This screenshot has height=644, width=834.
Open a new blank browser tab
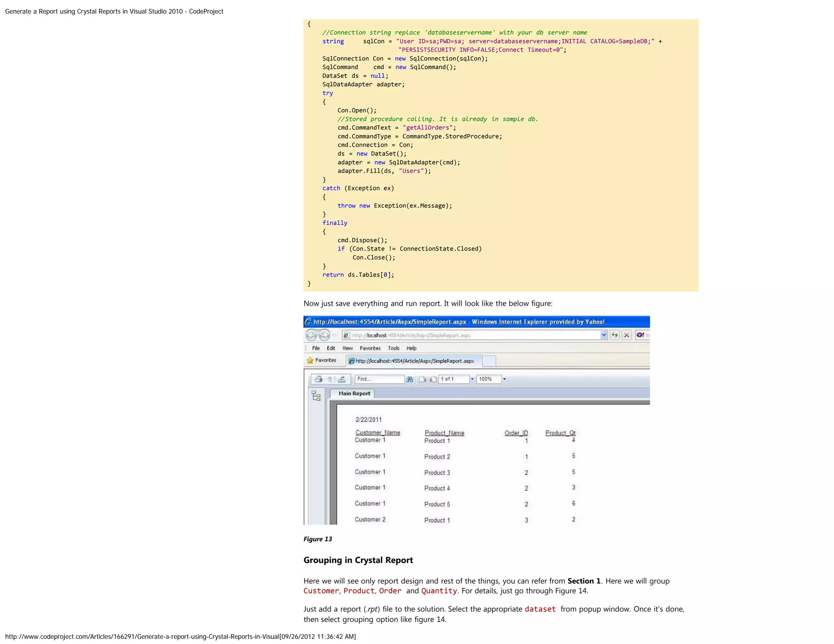[x=489, y=361]
